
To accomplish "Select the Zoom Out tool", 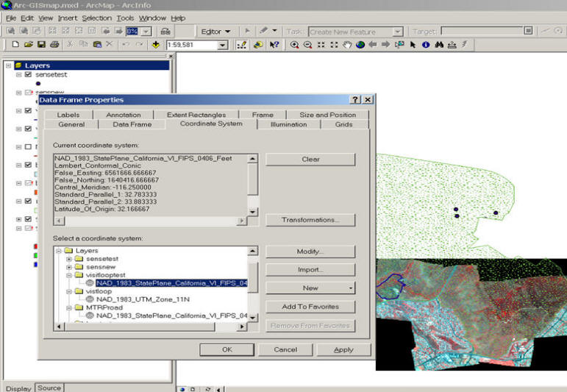I will pyautogui.click(x=307, y=45).
